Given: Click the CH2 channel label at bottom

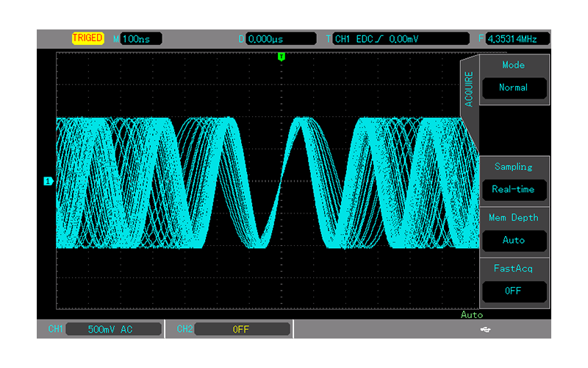Looking at the screenshot, I should (184, 329).
